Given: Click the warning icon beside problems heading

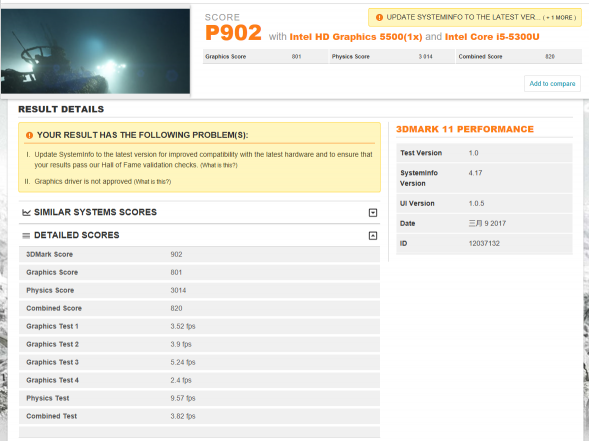Looking at the screenshot, I should pos(29,135).
